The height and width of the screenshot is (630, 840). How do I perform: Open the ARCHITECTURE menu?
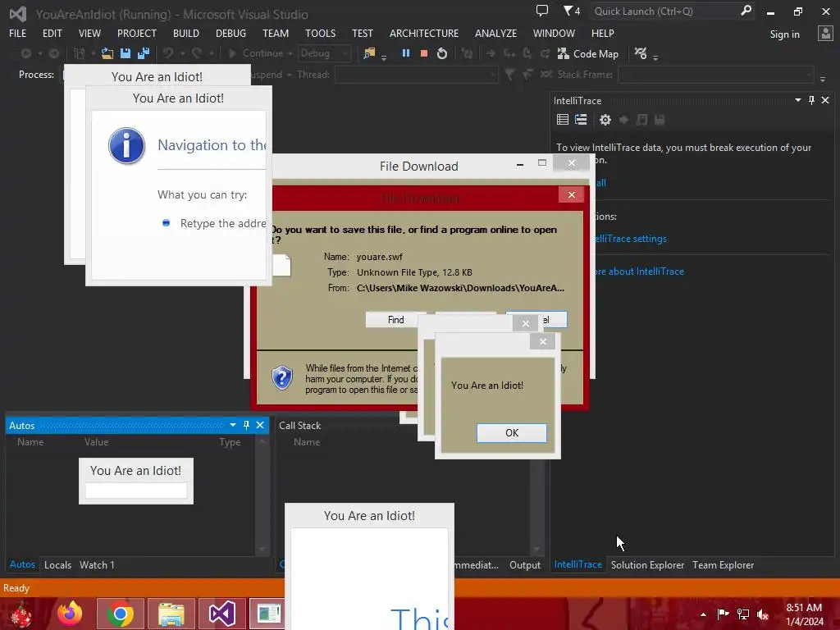click(x=424, y=33)
